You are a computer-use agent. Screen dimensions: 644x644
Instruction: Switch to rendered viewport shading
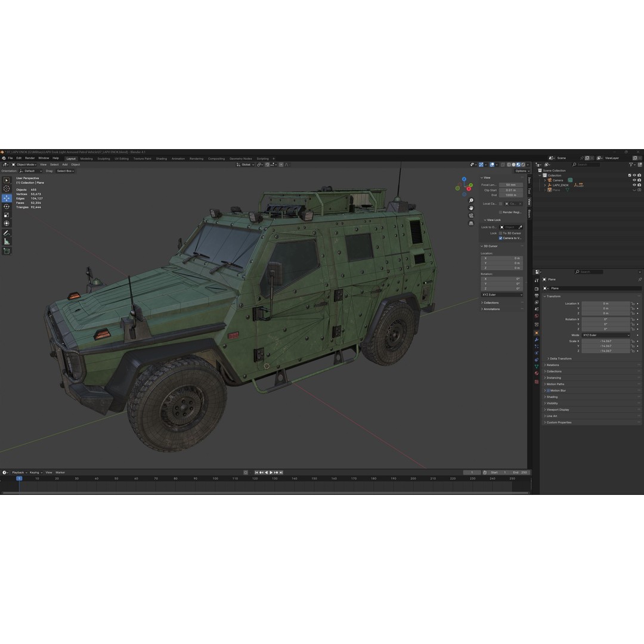click(x=523, y=165)
